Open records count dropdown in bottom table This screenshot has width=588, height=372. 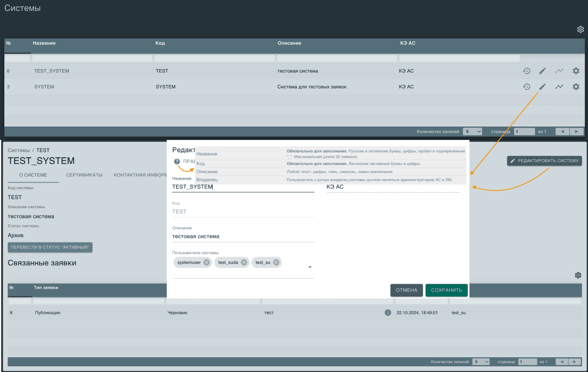(481, 362)
